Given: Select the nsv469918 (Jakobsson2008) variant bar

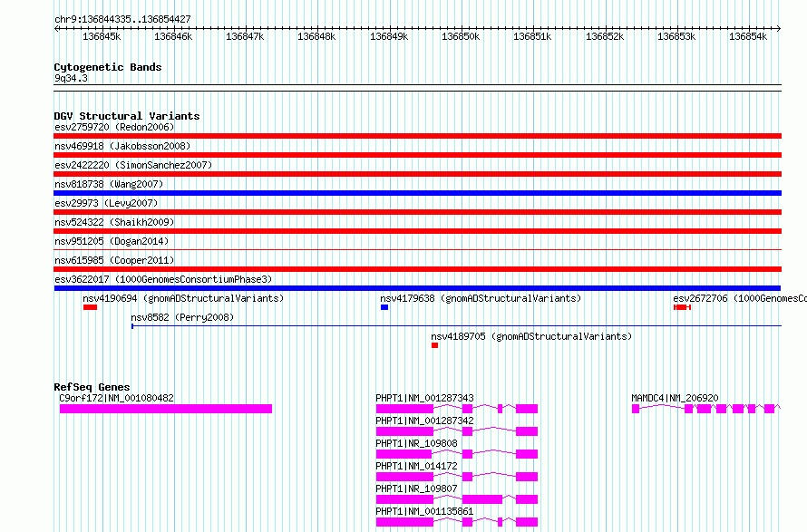Looking at the screenshot, I should pyautogui.click(x=417, y=155).
